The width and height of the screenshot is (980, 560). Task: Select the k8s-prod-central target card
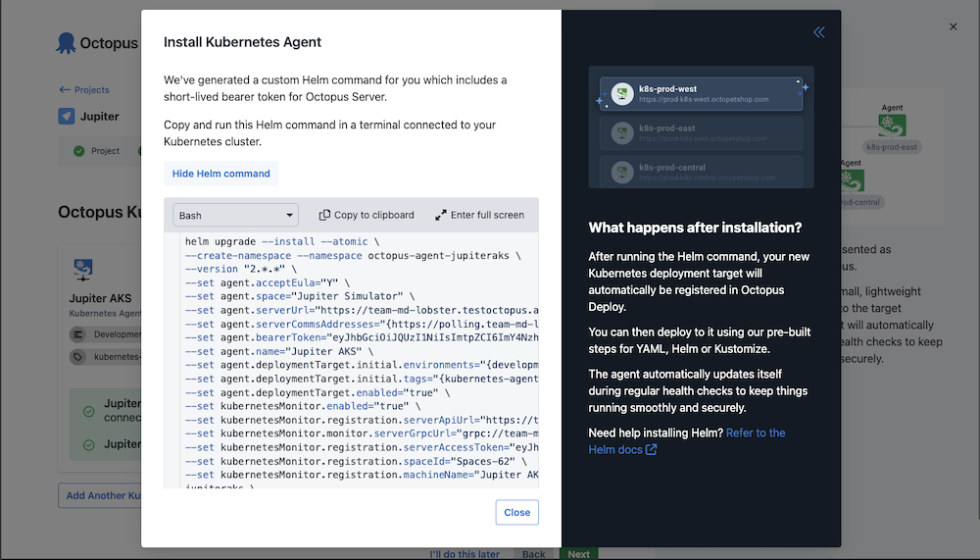tap(702, 171)
